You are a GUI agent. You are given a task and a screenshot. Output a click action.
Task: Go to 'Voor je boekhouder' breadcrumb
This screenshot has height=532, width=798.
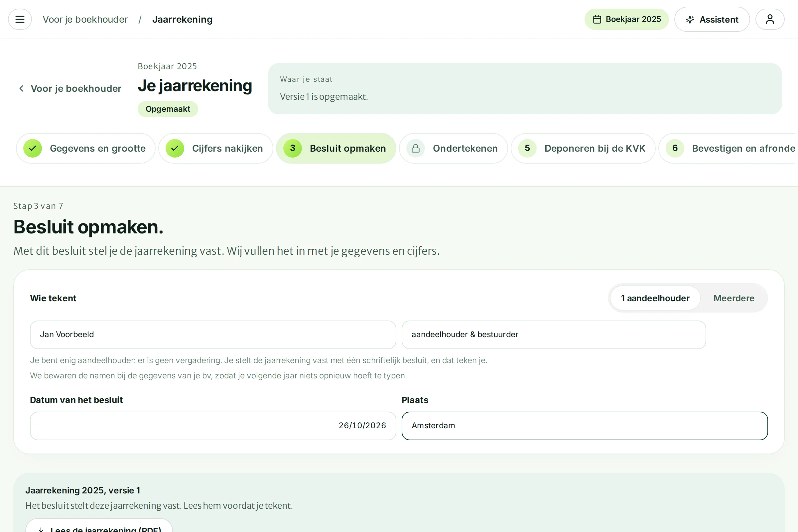[85, 19]
